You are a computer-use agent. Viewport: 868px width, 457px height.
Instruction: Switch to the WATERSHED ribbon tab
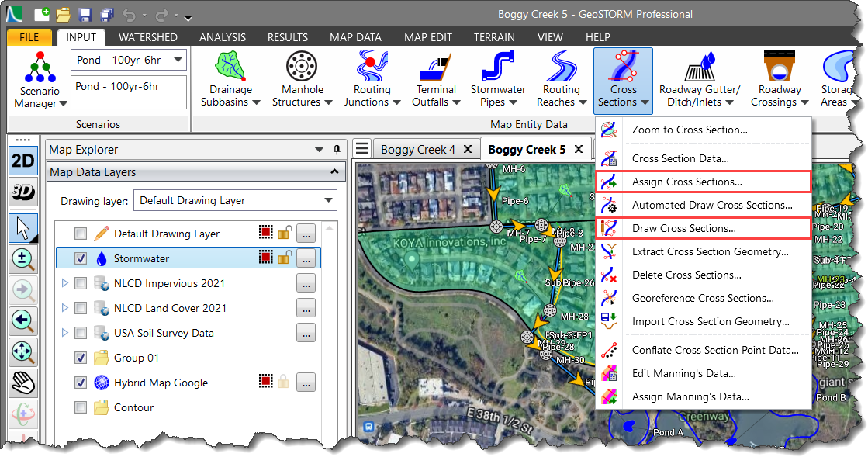(x=147, y=37)
